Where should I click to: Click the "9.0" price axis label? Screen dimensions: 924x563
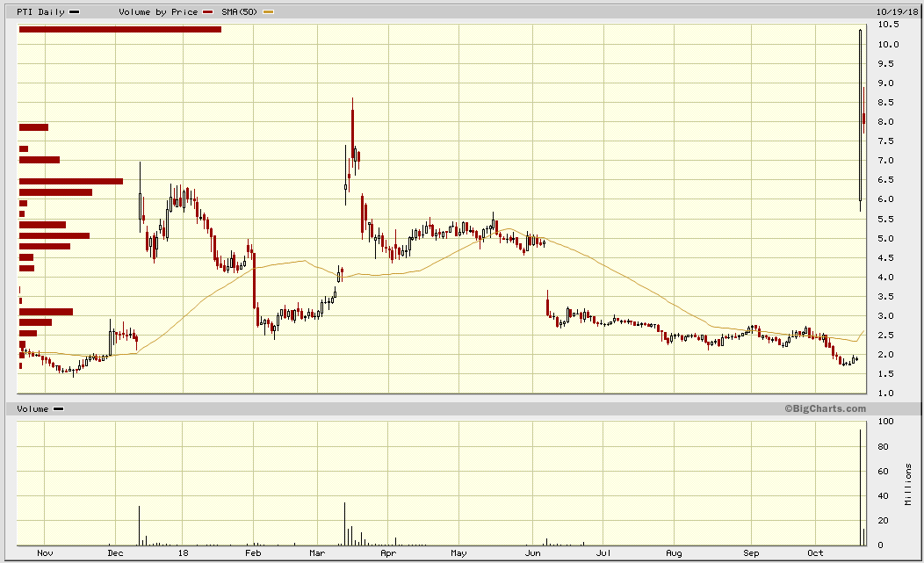tap(885, 83)
